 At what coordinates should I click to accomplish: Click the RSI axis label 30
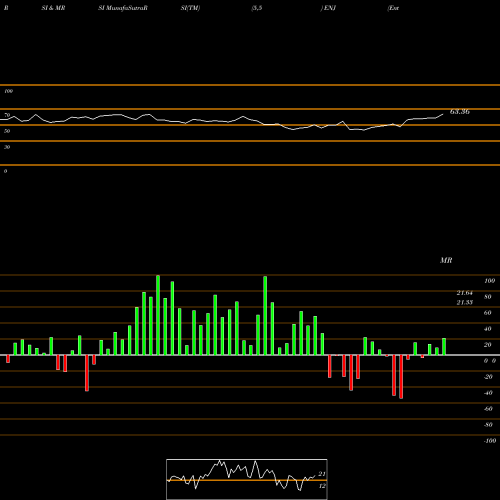(x=7, y=147)
